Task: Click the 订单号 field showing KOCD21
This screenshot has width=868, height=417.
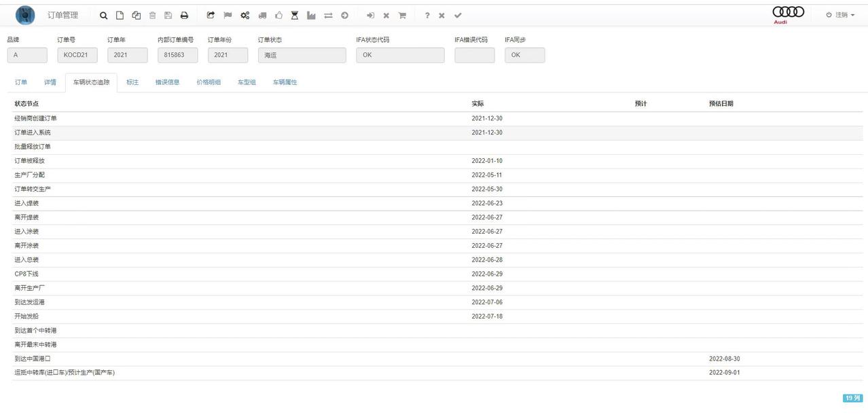Action: coord(77,55)
